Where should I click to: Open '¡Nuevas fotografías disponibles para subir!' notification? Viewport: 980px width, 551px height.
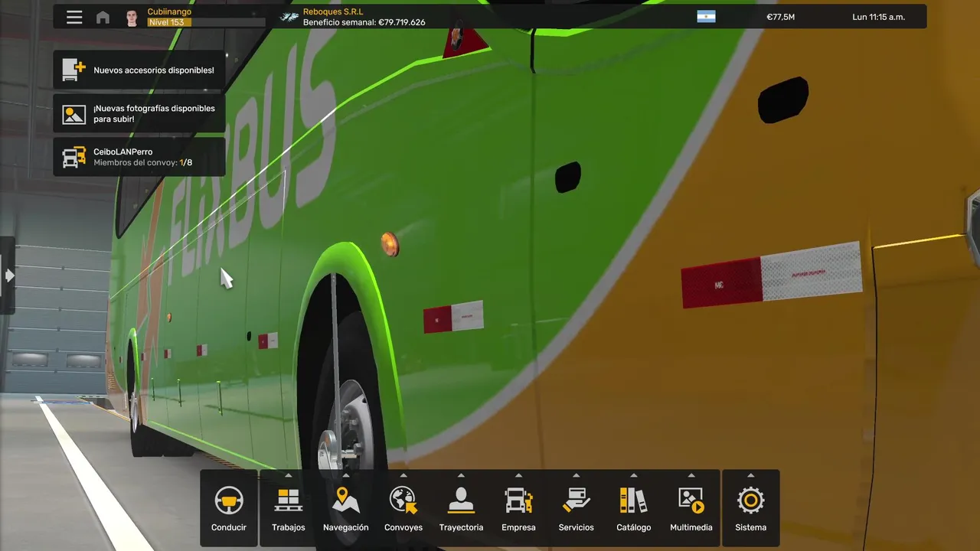coord(139,114)
